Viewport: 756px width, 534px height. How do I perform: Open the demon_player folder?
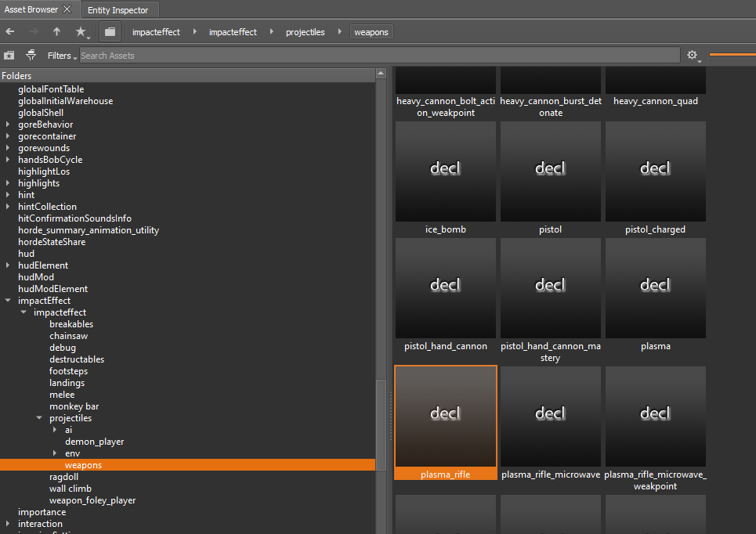95,442
